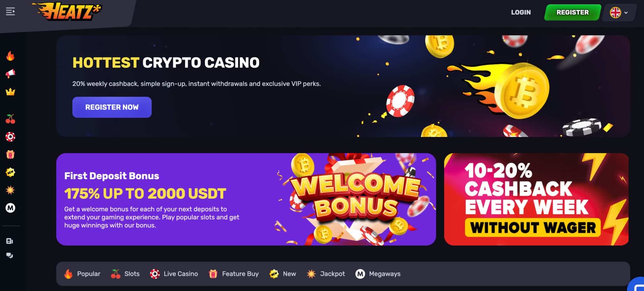Click the casino chip Live Casino sidebar icon
Screen dimensions: 644x291
(11, 137)
